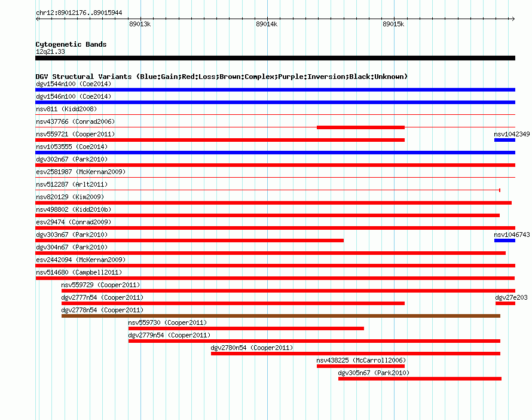
Task: Open esv2581987 (McKernan2009) variant
Action: click(81, 172)
